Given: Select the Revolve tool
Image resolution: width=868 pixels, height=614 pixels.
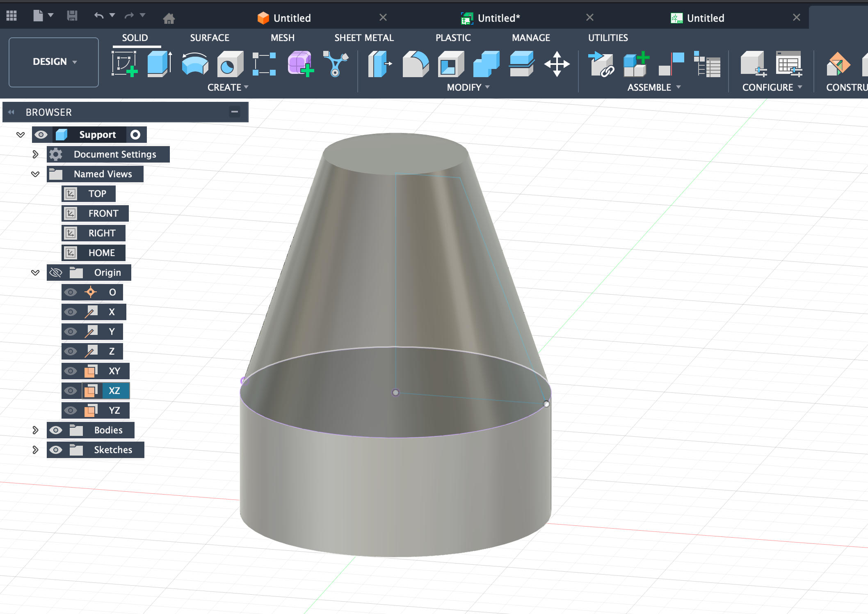Looking at the screenshot, I should click(x=195, y=64).
